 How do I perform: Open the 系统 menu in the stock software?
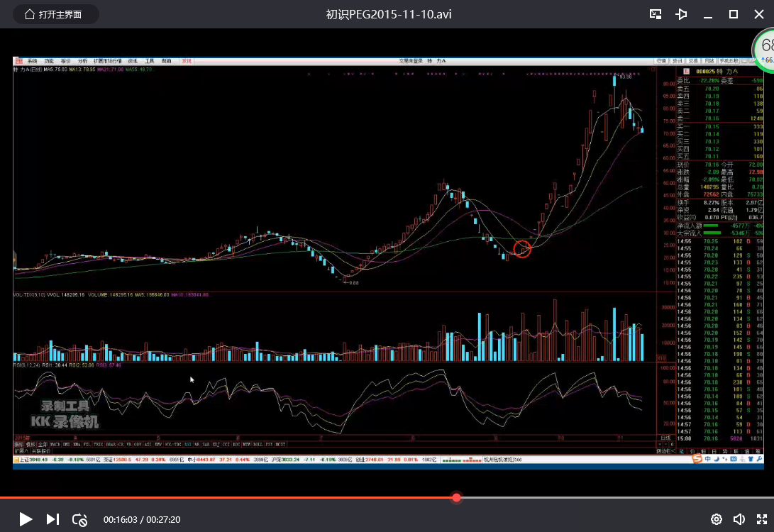pos(32,61)
